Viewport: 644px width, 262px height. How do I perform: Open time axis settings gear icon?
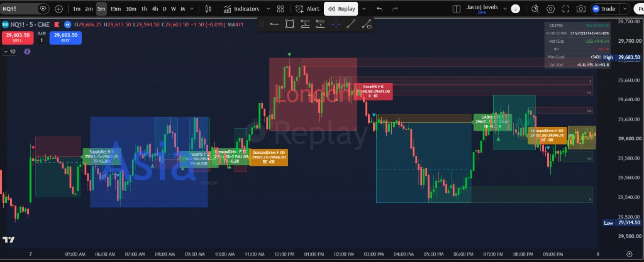[629, 254]
